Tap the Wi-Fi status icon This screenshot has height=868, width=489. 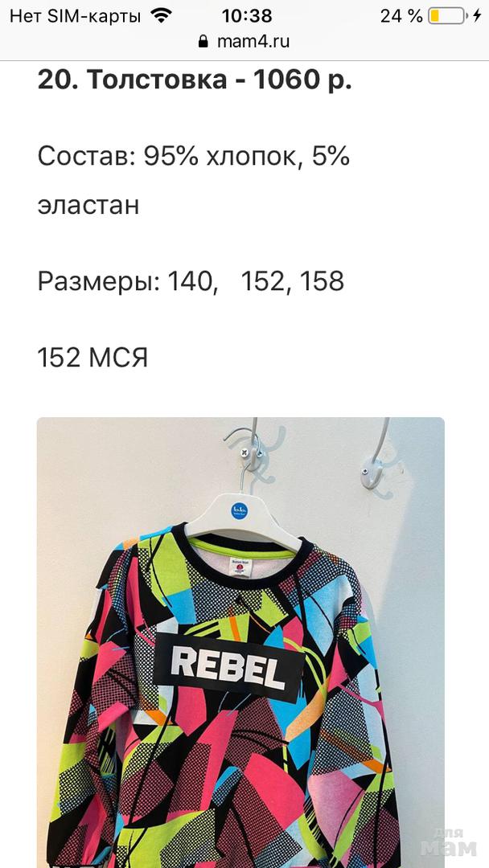[x=161, y=15]
